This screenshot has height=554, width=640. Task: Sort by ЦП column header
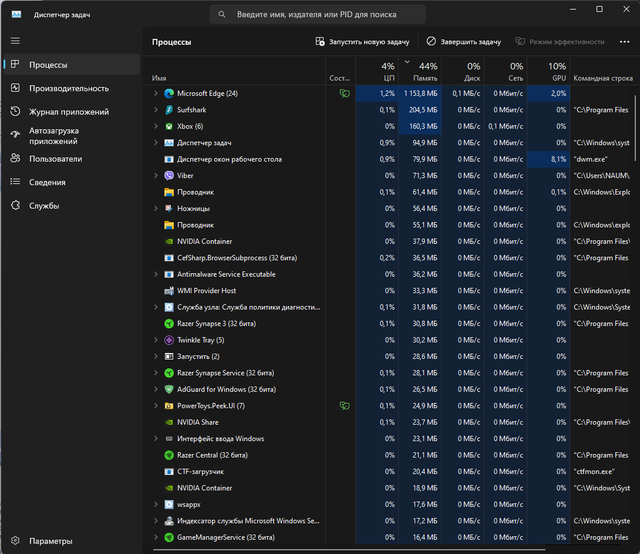[x=377, y=71]
